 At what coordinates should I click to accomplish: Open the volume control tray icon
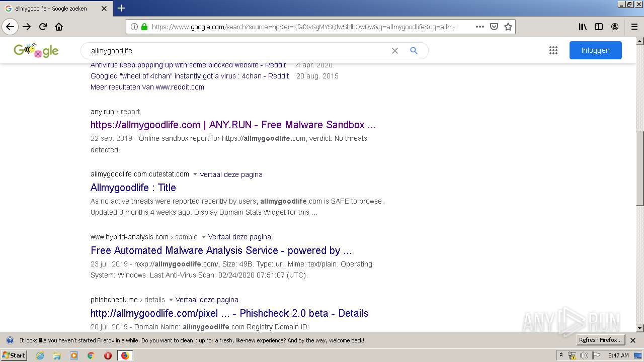click(584, 355)
